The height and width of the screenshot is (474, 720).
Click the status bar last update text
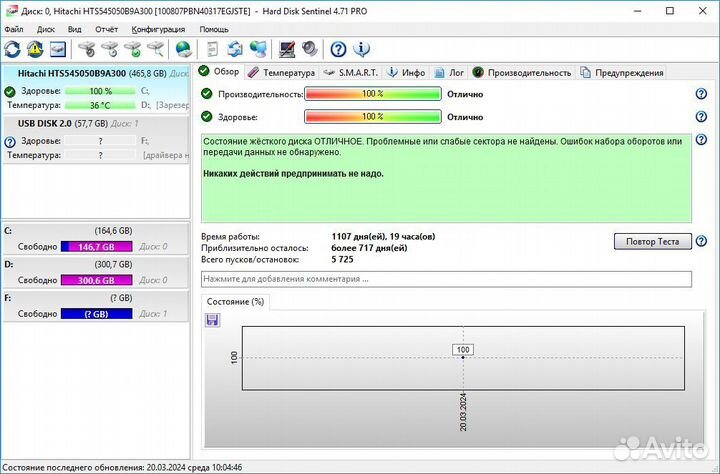[x=122, y=468]
